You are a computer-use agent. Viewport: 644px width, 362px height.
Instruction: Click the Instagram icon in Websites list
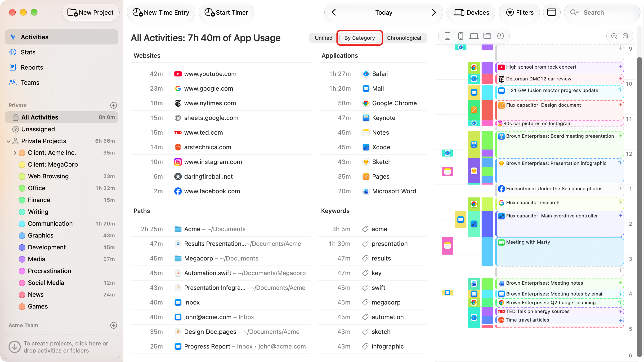point(178,162)
